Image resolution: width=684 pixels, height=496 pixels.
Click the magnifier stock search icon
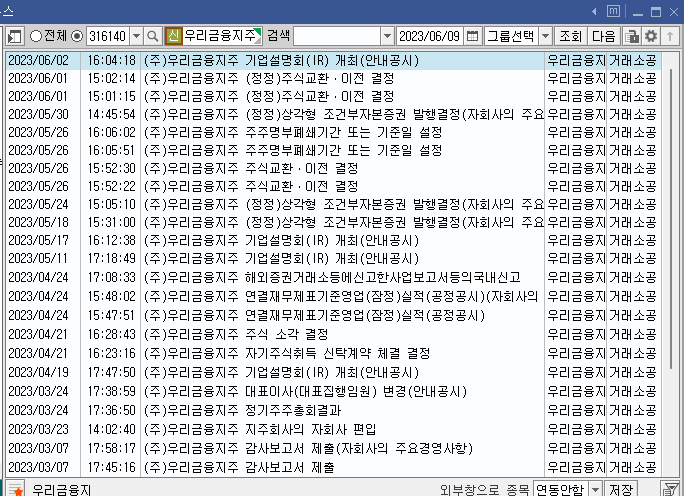(x=153, y=36)
